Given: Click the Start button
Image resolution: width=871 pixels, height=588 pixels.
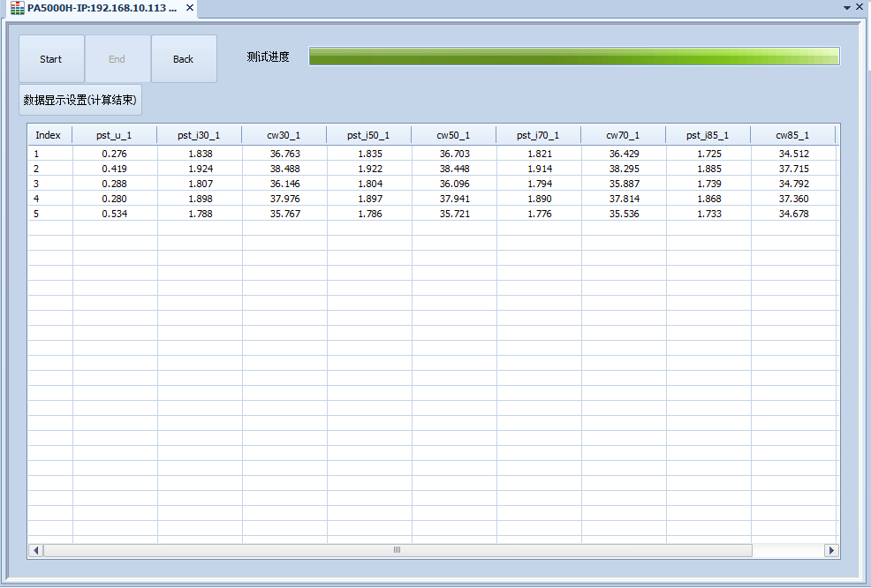Looking at the screenshot, I should (51, 59).
